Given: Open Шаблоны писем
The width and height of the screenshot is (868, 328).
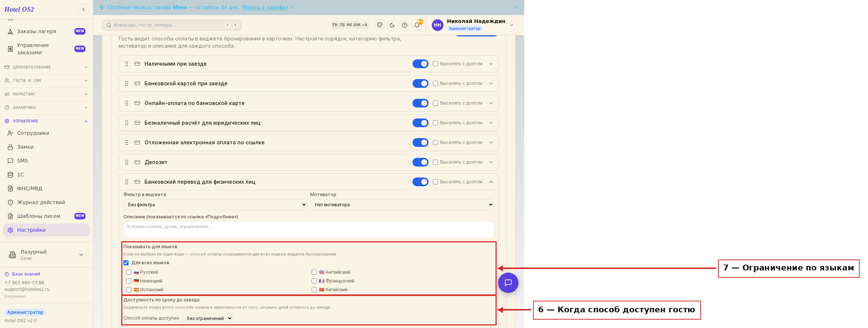Looking at the screenshot, I should tap(46, 216).
